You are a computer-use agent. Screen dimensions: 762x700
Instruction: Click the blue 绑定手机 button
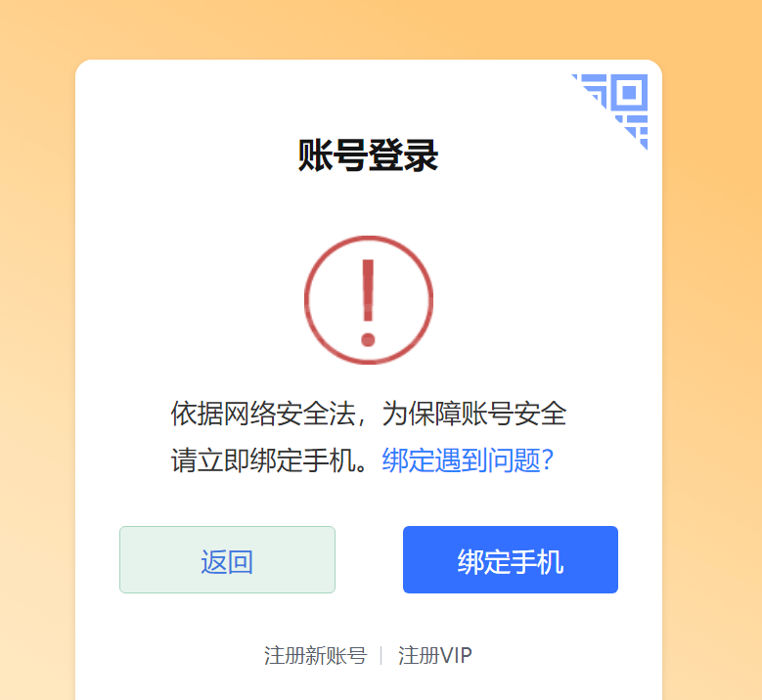tap(511, 559)
